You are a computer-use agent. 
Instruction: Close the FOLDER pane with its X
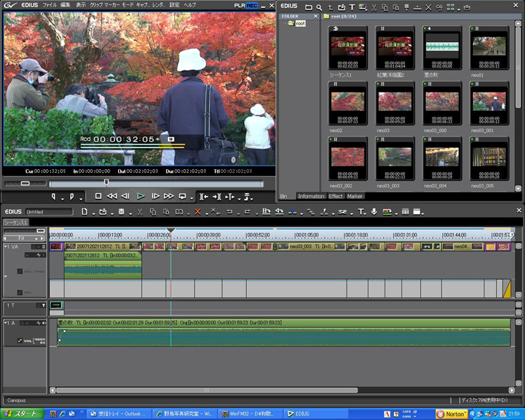pos(316,16)
